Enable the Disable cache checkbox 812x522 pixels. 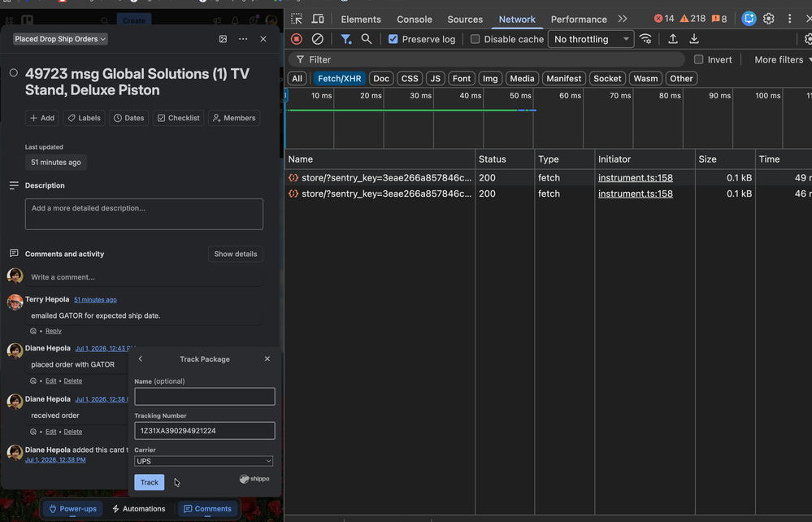(x=475, y=39)
